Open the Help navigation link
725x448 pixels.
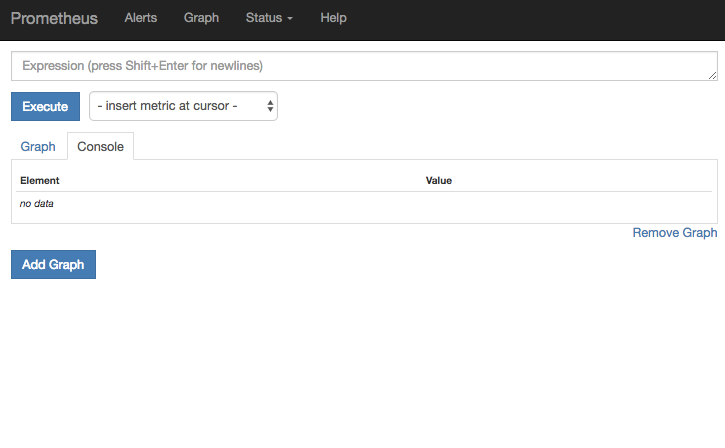click(x=333, y=18)
